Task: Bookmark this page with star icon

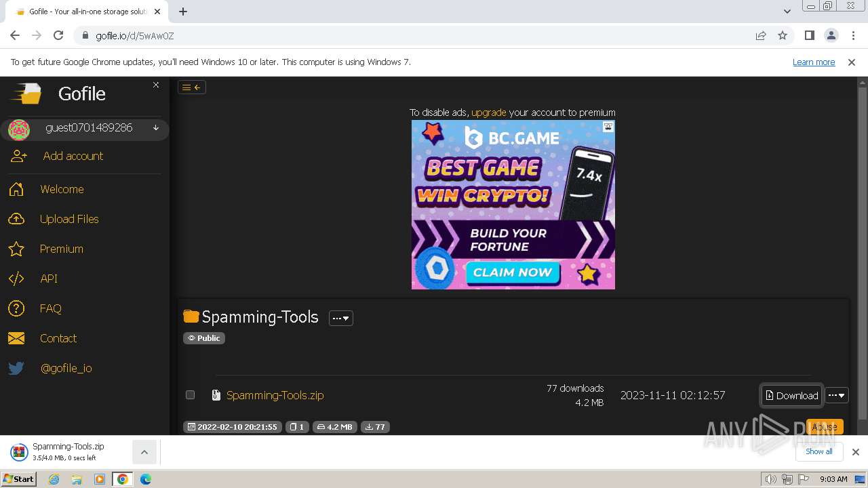Action: coord(783,35)
